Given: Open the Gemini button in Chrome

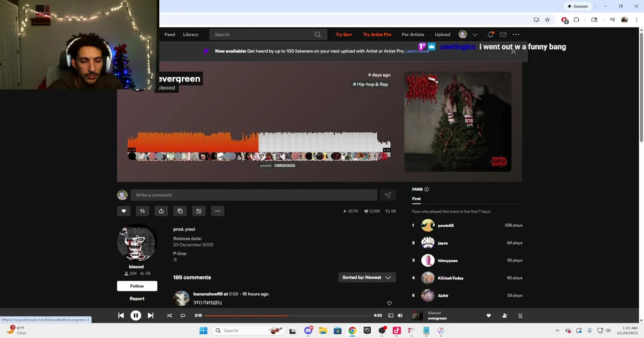Looking at the screenshot, I should click(577, 6).
